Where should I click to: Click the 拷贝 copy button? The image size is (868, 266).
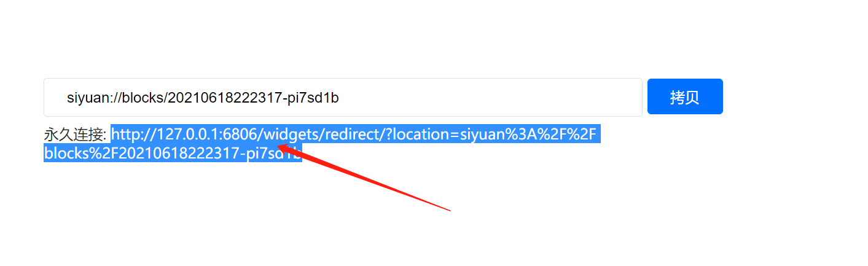685,96
